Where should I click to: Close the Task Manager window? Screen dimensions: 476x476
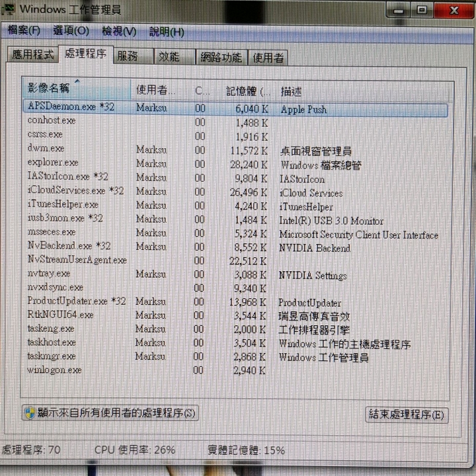pos(454,11)
